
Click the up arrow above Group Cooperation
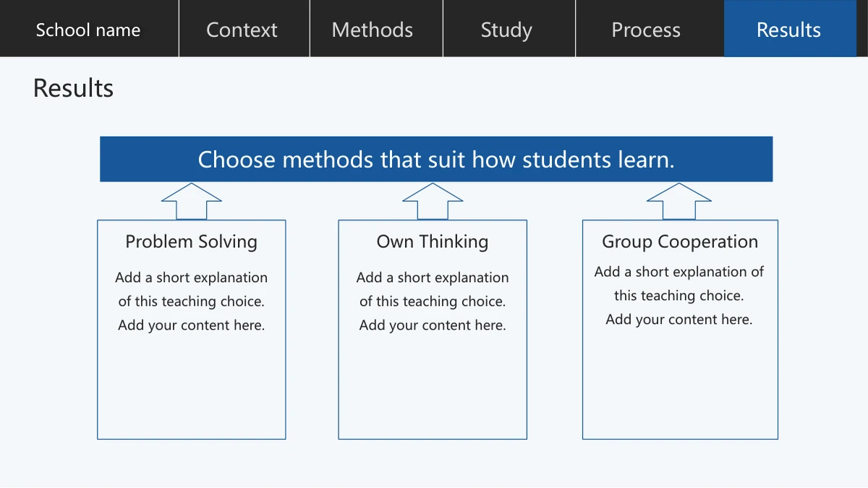point(679,201)
